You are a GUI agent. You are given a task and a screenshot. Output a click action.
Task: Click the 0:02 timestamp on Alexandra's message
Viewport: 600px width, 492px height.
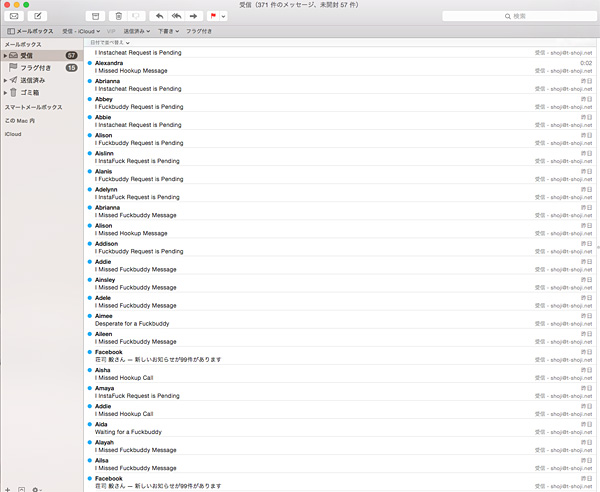[586, 63]
